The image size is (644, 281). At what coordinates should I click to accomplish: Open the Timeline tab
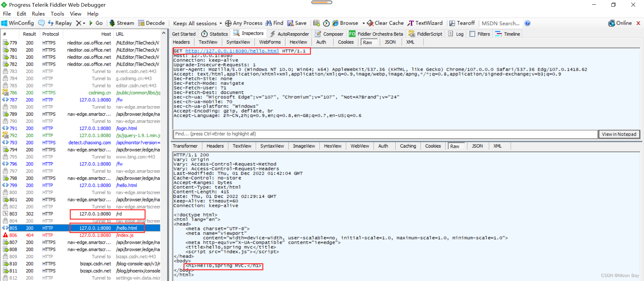507,34
